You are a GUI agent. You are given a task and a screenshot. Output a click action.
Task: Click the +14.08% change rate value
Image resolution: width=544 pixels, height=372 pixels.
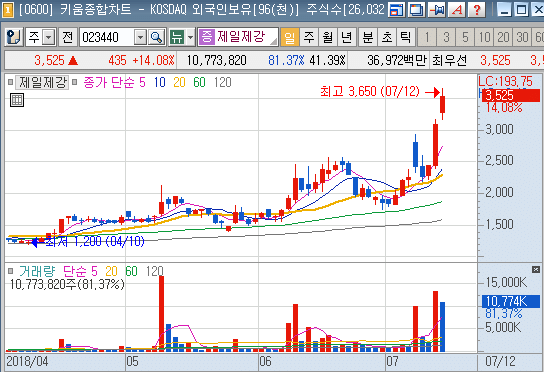[x=153, y=60]
